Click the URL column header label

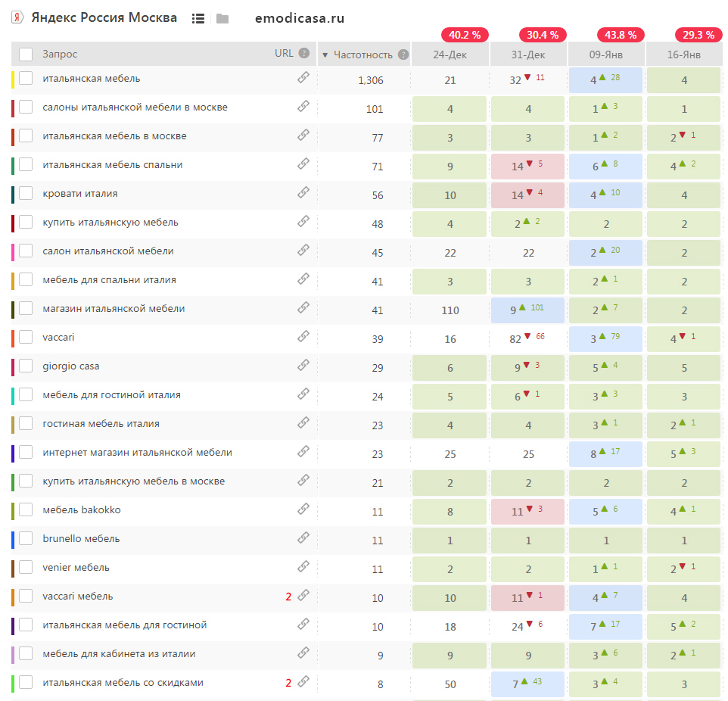[284, 54]
